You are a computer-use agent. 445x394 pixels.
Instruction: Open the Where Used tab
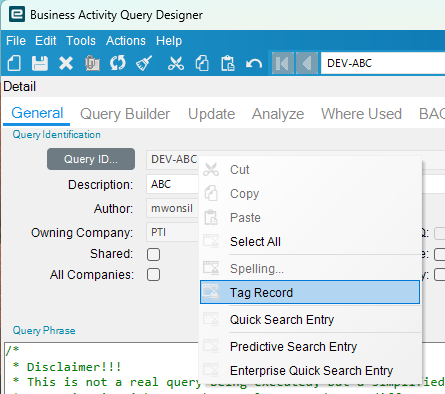pyautogui.click(x=361, y=114)
